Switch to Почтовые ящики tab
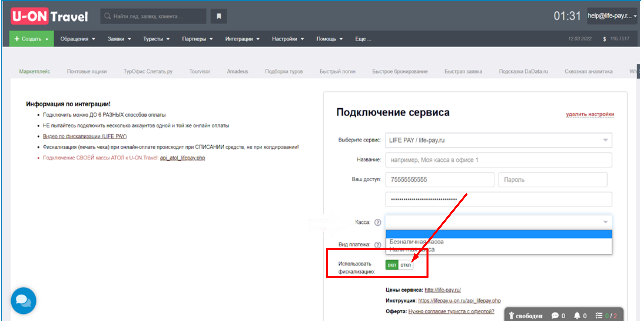Screen dimensions: 644x322 point(87,71)
